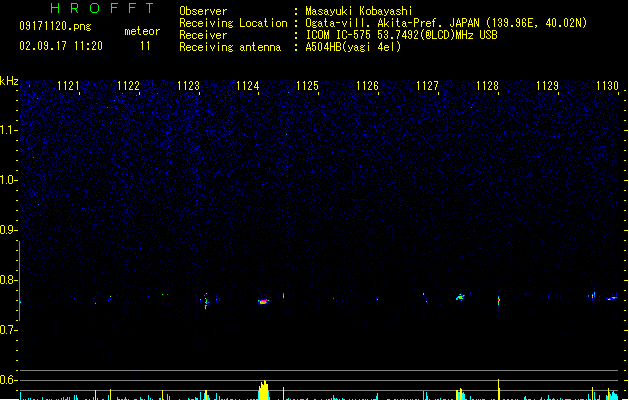Click the 0.8 kHz frequency label
This screenshot has width=629, height=400.
pyautogui.click(x=8, y=280)
